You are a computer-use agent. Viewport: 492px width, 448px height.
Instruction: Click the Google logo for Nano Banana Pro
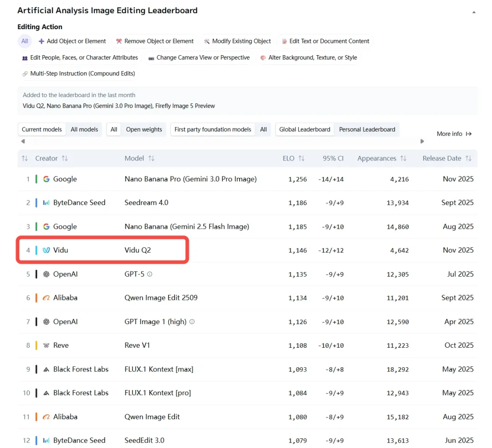pyautogui.click(x=46, y=179)
